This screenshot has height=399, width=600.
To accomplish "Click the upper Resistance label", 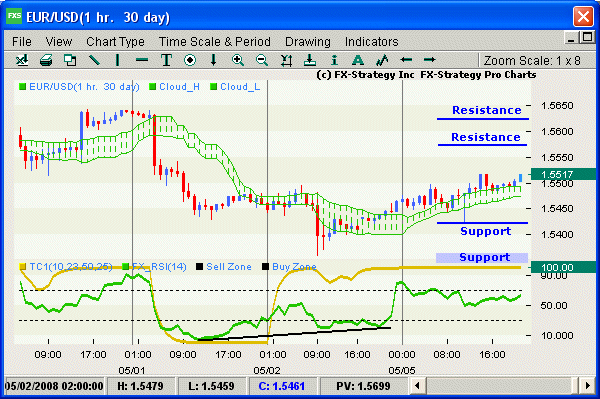I will point(486,110).
